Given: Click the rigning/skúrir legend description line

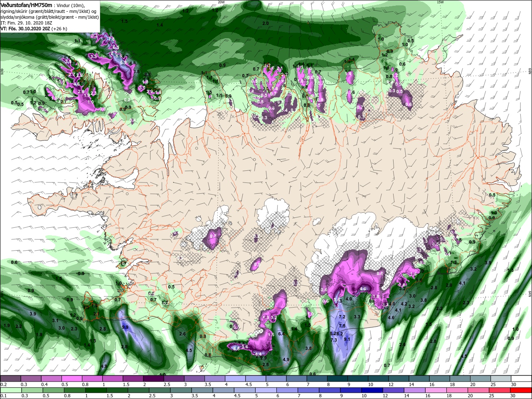Looking at the screenshot, I should pos(48,11).
